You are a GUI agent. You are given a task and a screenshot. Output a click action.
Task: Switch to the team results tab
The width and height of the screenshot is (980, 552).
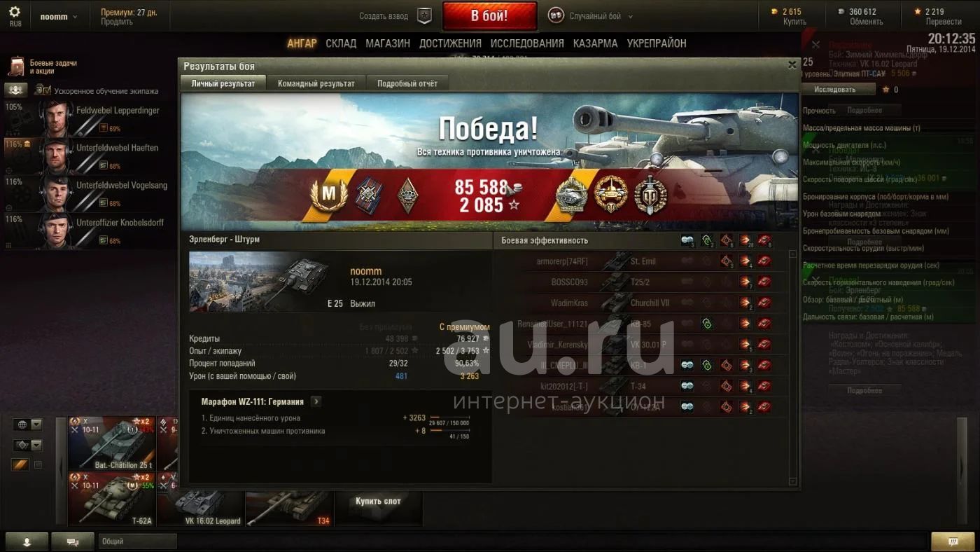point(316,83)
